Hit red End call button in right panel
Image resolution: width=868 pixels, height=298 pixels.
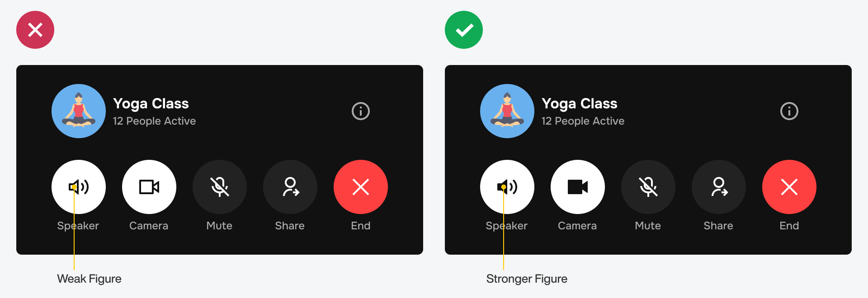(x=789, y=187)
